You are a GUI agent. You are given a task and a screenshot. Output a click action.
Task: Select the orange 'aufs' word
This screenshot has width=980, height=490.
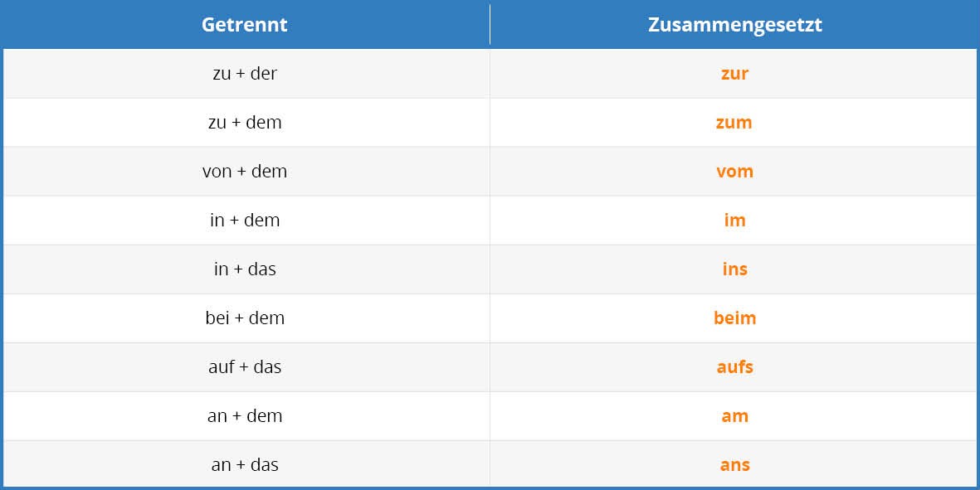click(734, 366)
